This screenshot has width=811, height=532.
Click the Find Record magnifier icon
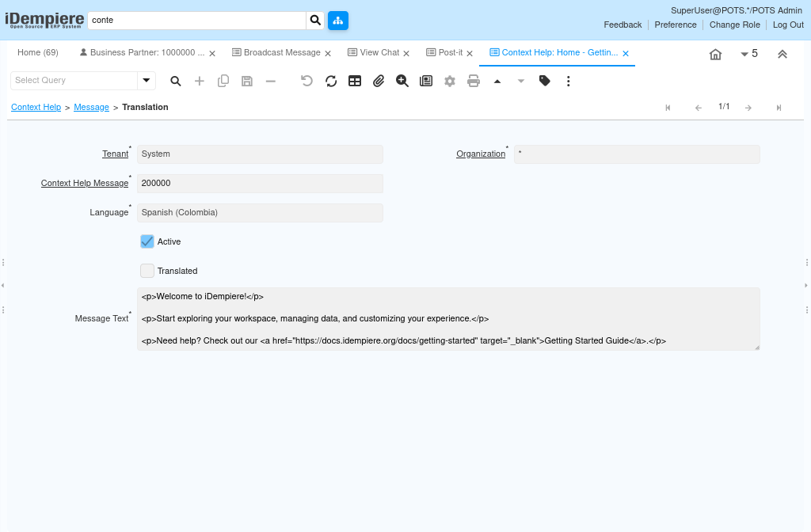[176, 82]
